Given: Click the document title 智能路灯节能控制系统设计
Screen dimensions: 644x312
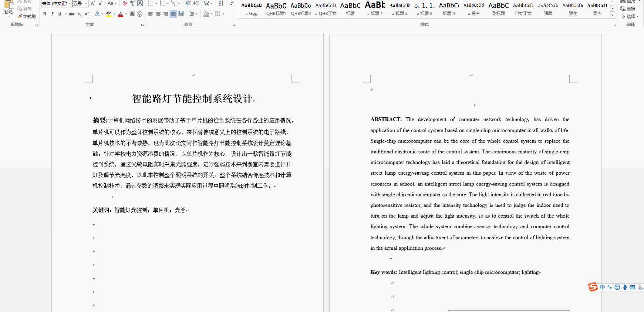Looking at the screenshot, I should pyautogui.click(x=192, y=98).
